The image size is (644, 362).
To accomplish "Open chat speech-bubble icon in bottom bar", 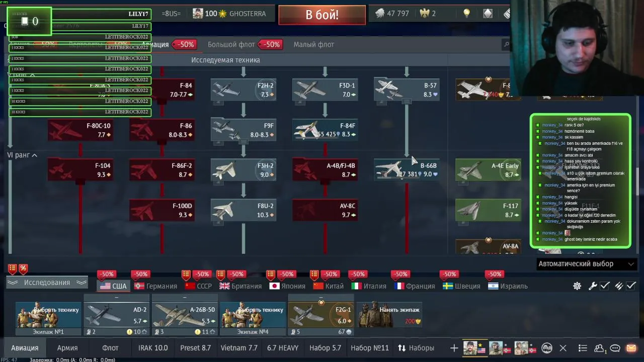I will point(615,348).
